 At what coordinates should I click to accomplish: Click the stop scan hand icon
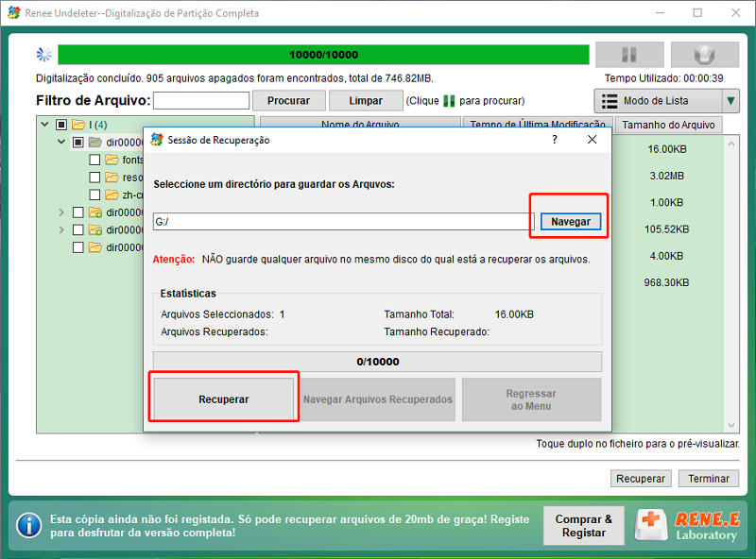click(x=704, y=55)
